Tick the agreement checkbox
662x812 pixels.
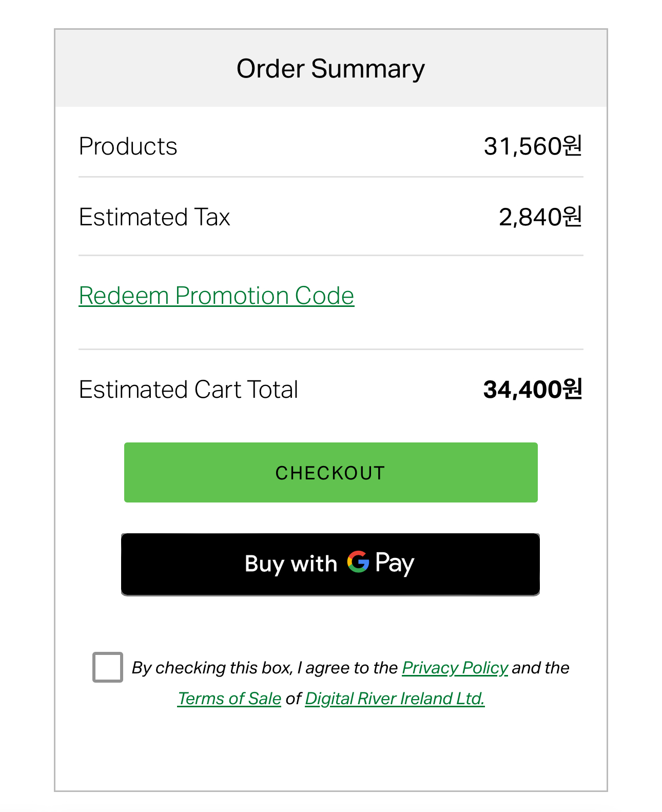click(108, 667)
